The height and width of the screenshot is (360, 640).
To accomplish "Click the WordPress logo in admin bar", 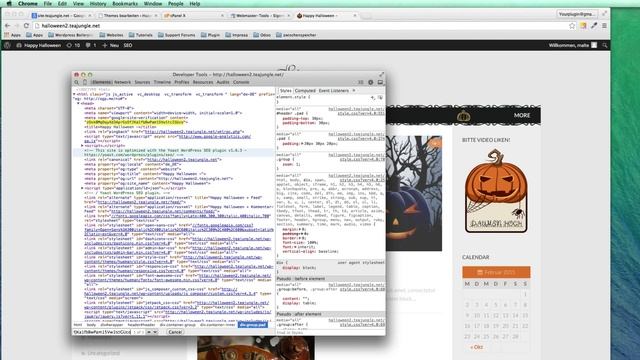I will click(x=7, y=45).
